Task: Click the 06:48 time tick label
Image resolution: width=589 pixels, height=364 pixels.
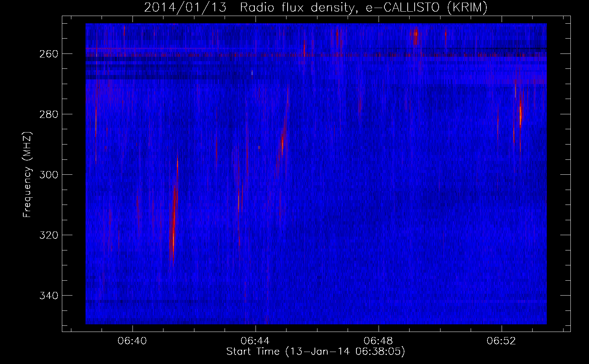Action: tap(379, 341)
